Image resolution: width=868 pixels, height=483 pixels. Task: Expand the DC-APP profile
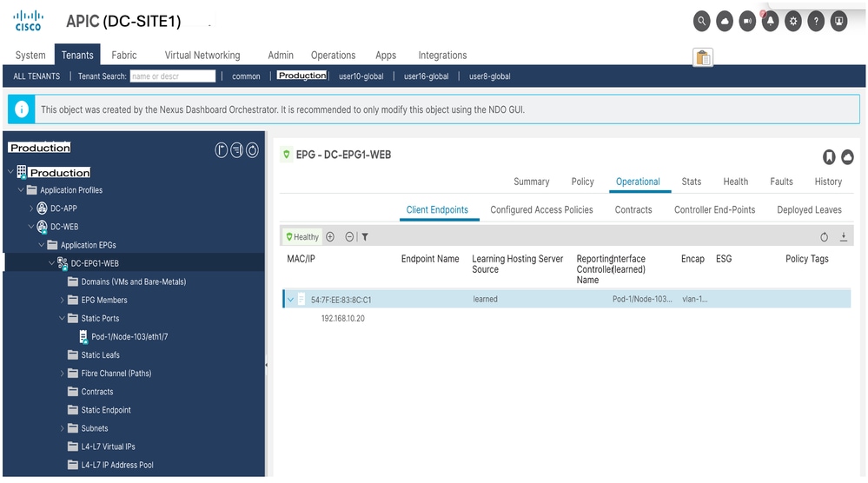tap(31, 208)
